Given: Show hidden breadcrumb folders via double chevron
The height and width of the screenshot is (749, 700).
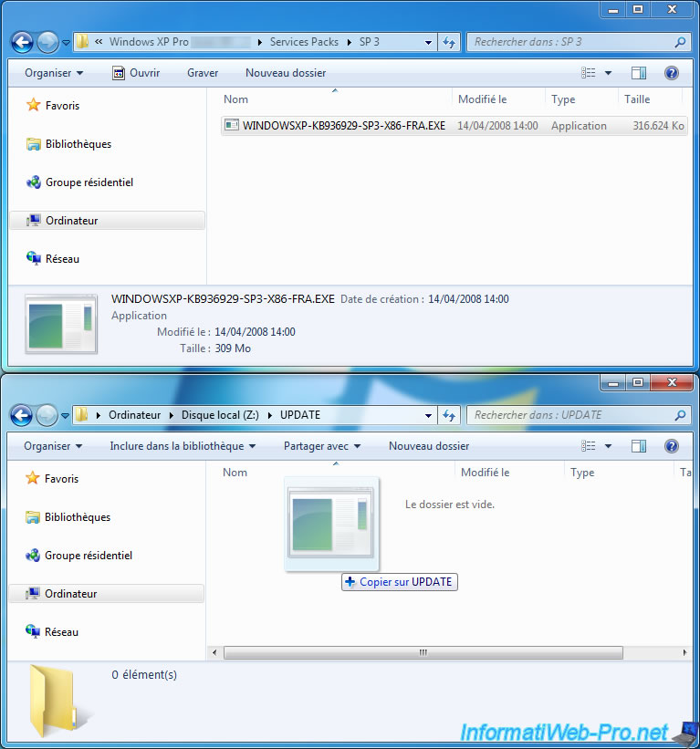Looking at the screenshot, I should [99, 42].
